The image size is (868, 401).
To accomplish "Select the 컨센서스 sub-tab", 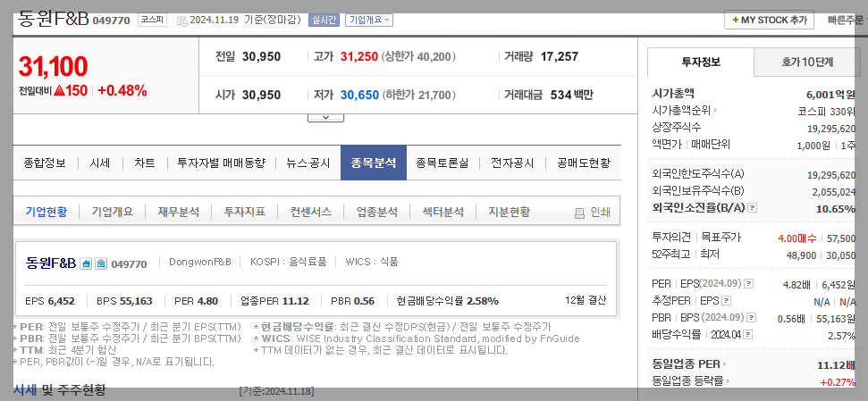I will point(311,212).
